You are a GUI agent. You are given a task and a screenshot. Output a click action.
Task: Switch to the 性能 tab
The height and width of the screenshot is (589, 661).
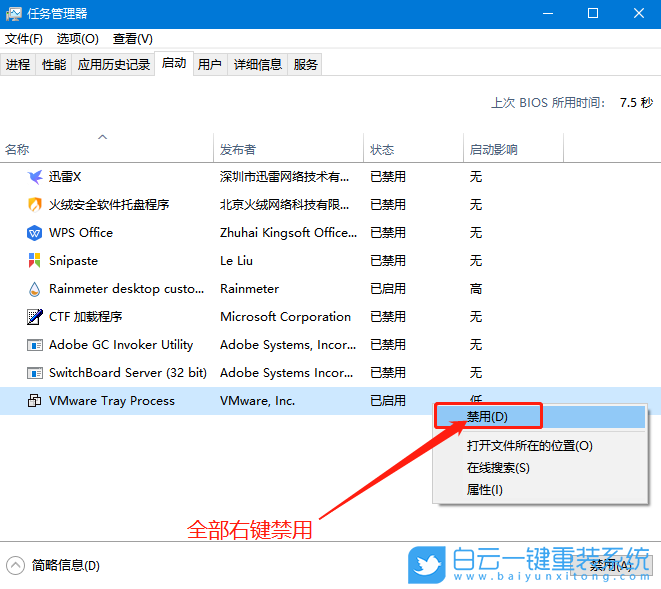point(54,65)
